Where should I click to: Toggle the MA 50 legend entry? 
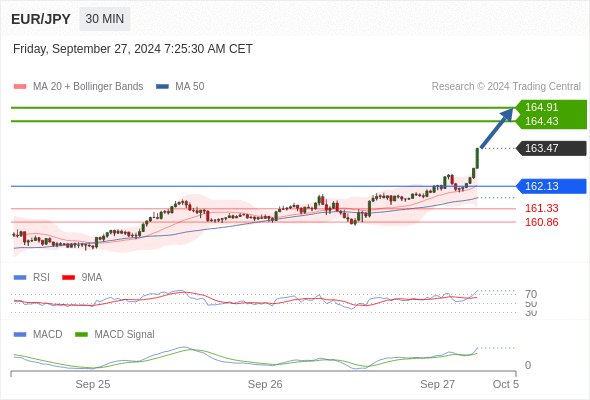click(x=180, y=87)
